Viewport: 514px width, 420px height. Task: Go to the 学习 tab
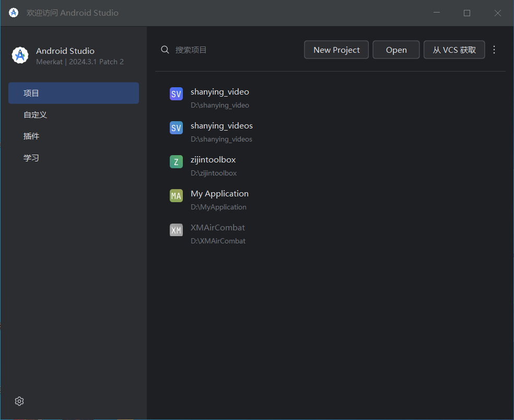[x=74, y=158]
